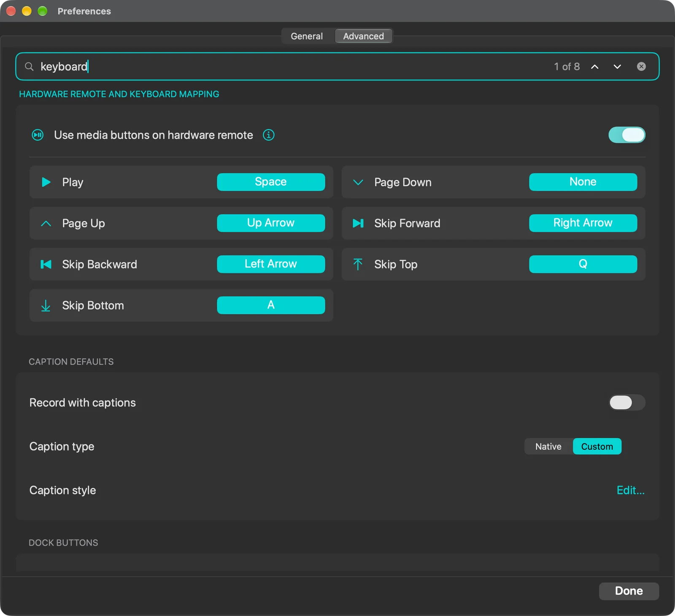Viewport: 675px width, 616px height.
Task: Click the hardware remote media icon
Action: pyautogui.click(x=38, y=135)
